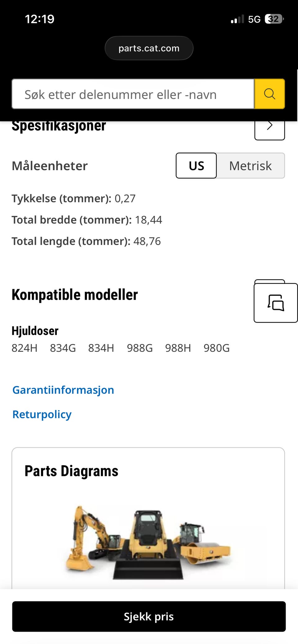Select the 834G compatible model
The image size is (298, 644).
point(63,348)
